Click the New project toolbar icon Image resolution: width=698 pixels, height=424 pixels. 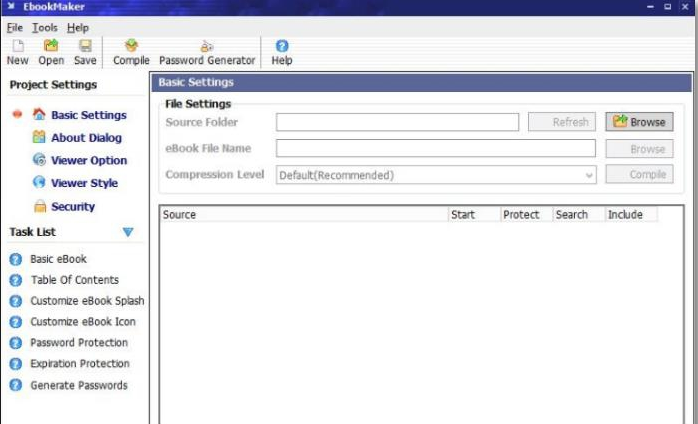tap(18, 46)
